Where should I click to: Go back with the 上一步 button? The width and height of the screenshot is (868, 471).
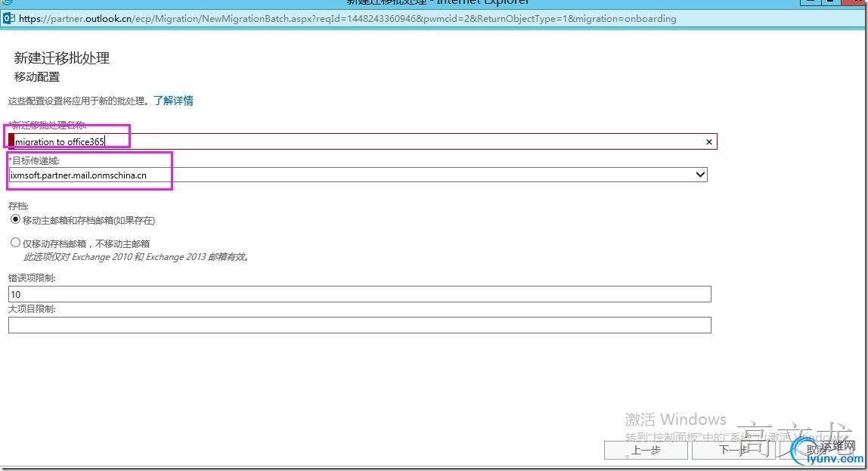click(x=646, y=450)
